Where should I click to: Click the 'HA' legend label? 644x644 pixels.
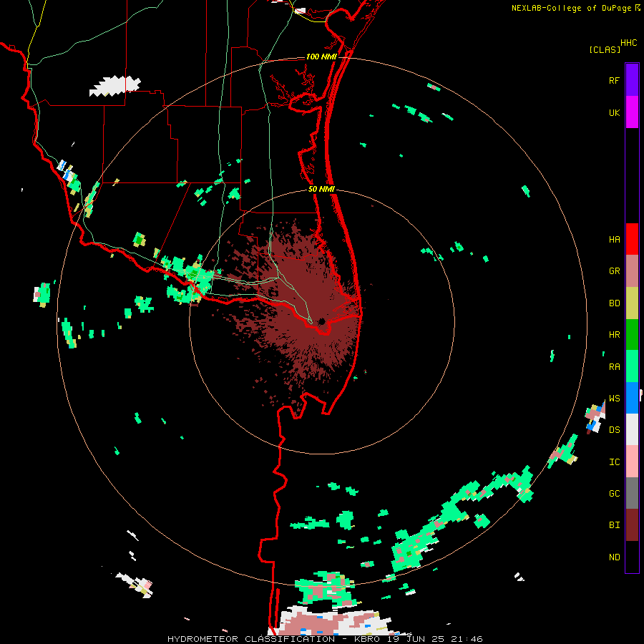pyautogui.click(x=614, y=239)
